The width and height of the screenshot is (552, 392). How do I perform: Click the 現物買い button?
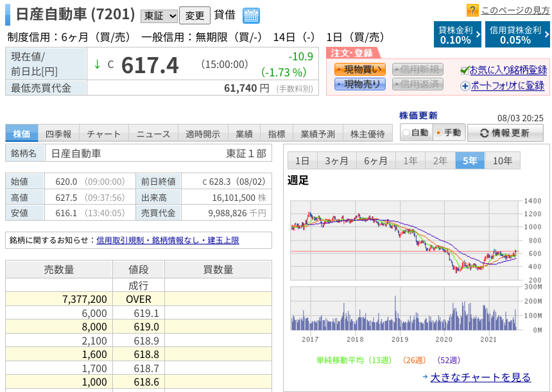(x=360, y=70)
